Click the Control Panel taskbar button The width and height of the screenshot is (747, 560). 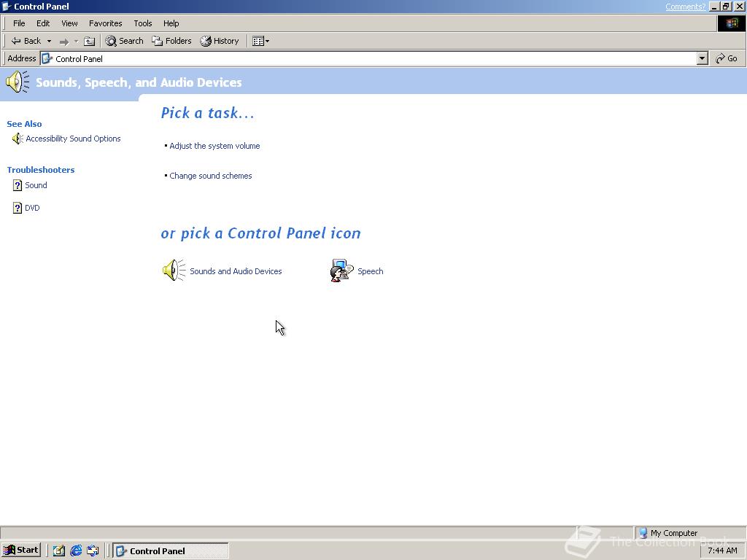click(171, 551)
